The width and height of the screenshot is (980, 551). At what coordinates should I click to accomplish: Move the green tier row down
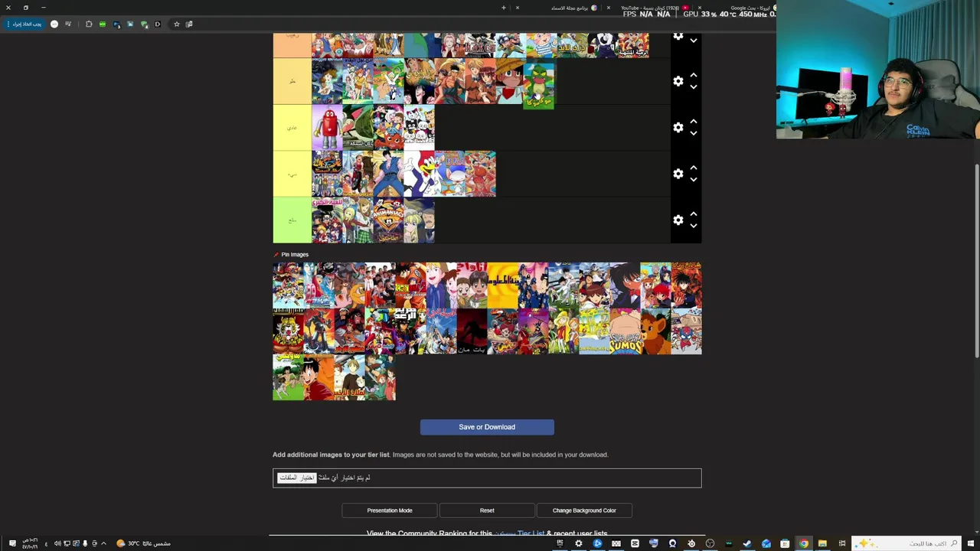pyautogui.click(x=693, y=226)
